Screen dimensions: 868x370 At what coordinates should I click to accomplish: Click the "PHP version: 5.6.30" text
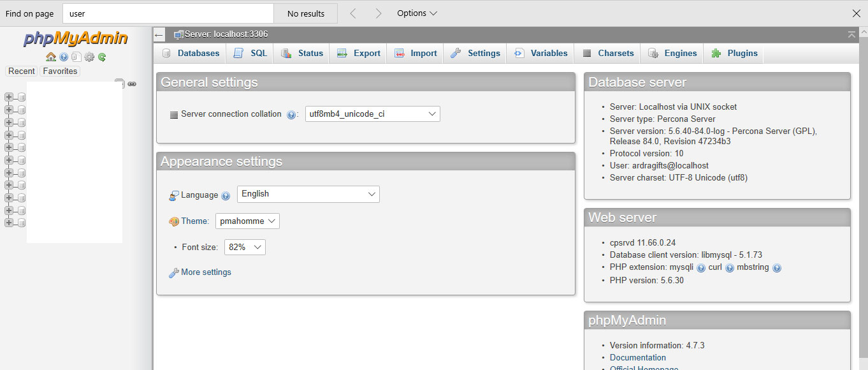pos(647,281)
